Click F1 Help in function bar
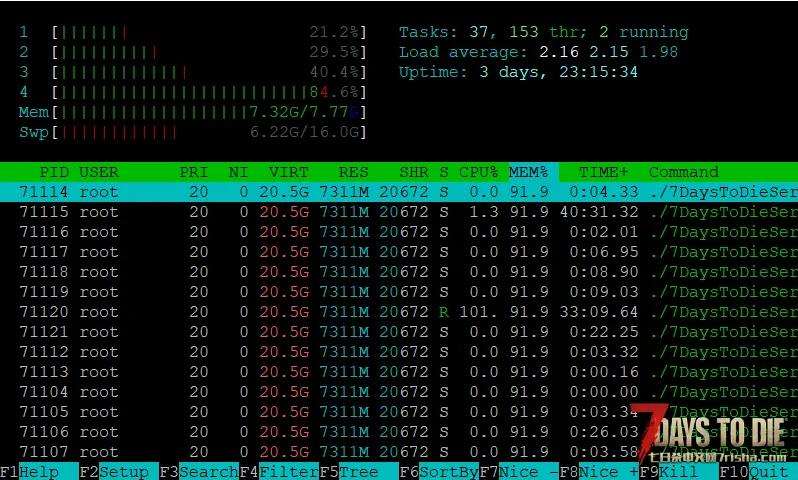 39,472
